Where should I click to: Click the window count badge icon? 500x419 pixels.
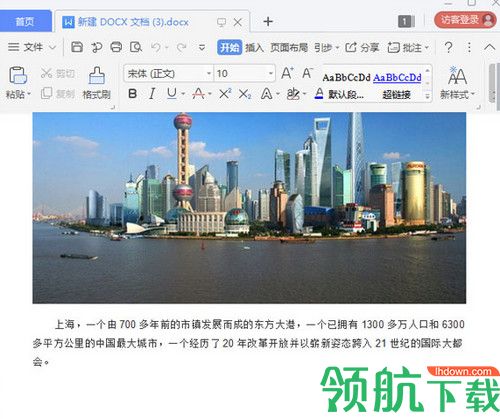click(406, 22)
